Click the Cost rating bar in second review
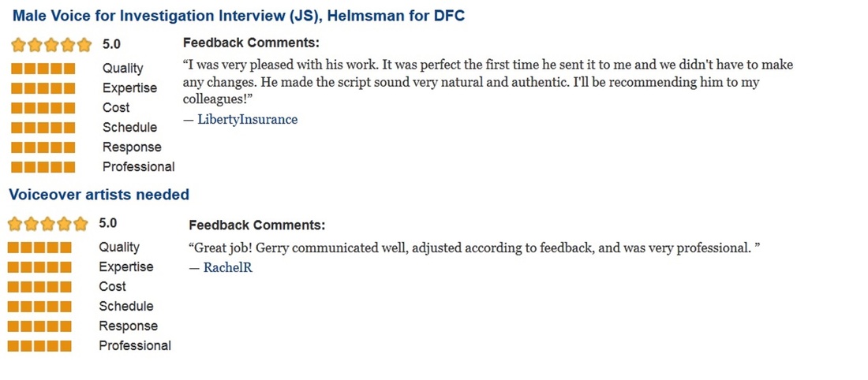The width and height of the screenshot is (868, 380). [x=39, y=286]
